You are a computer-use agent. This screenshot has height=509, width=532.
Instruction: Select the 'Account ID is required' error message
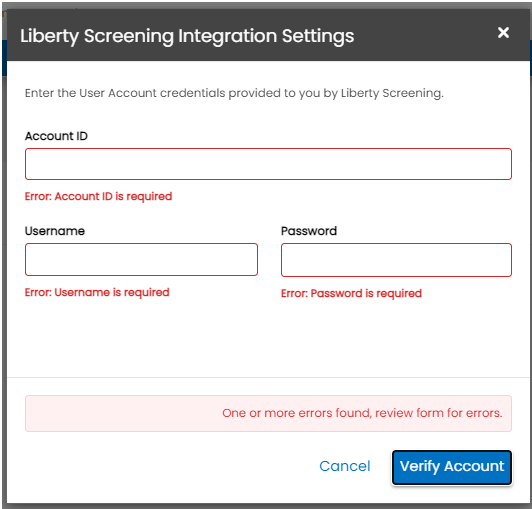pos(98,196)
